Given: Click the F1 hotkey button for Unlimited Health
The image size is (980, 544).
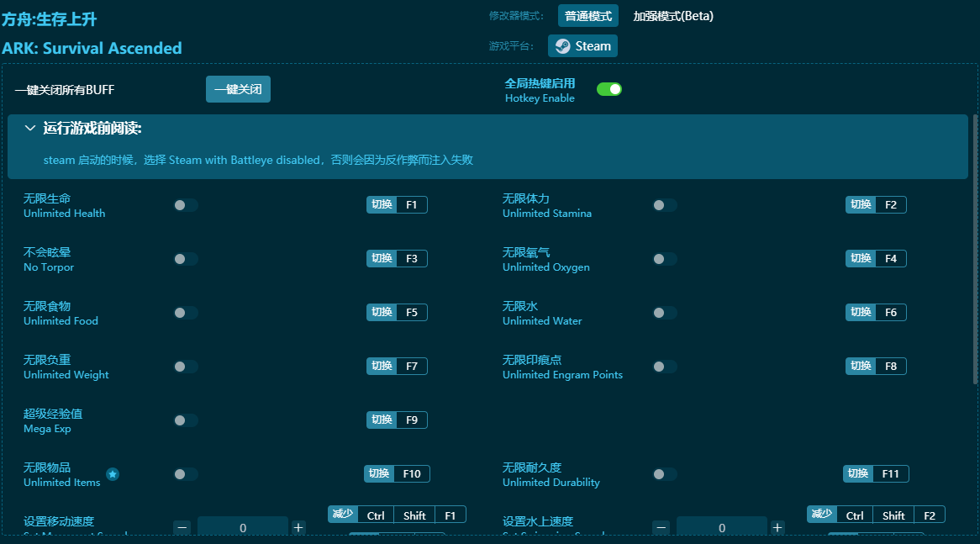Looking at the screenshot, I should pyautogui.click(x=397, y=204).
